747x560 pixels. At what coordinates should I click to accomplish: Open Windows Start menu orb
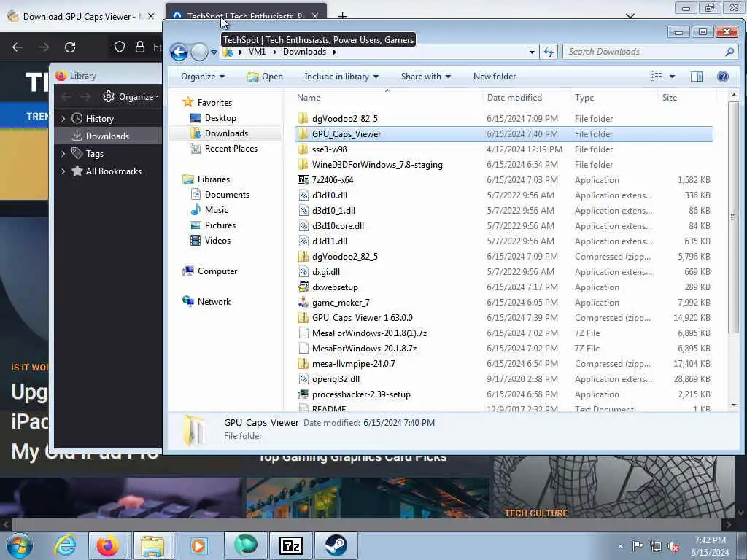[19, 545]
